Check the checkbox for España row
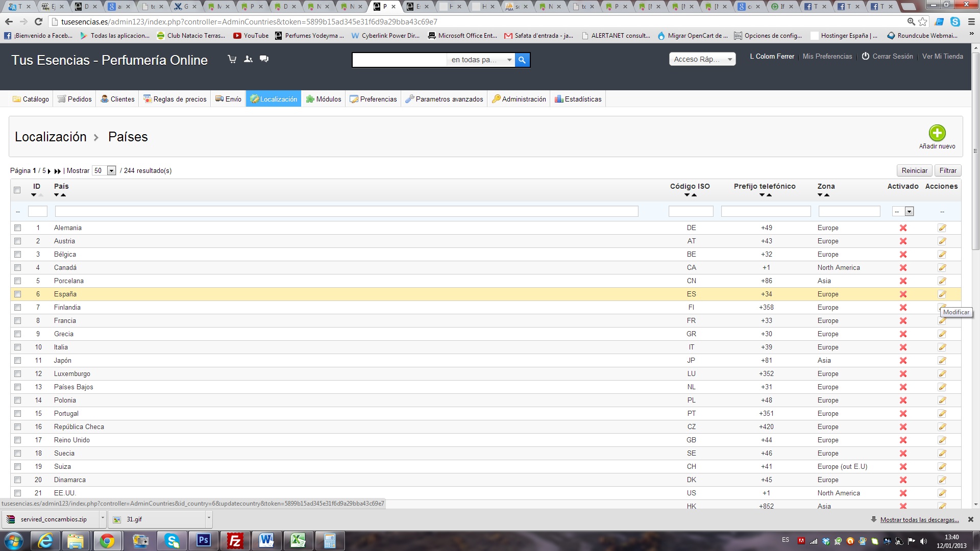The height and width of the screenshot is (551, 980). coord(18,294)
